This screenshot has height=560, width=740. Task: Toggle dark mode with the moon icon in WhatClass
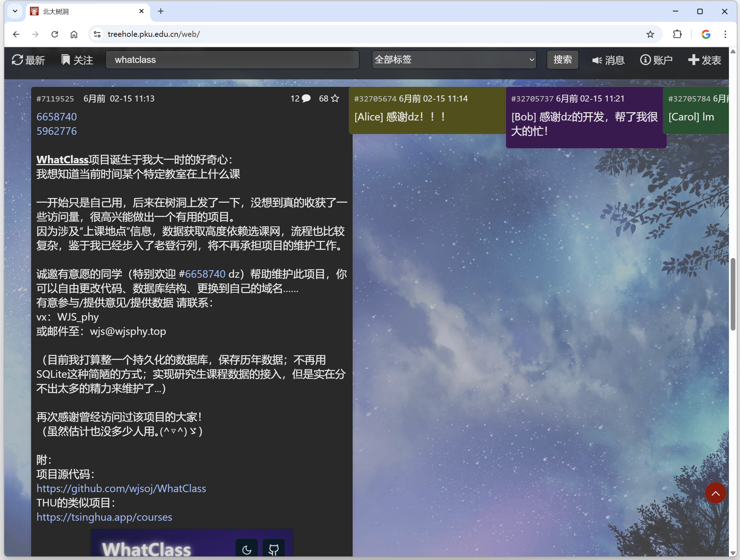point(247,549)
